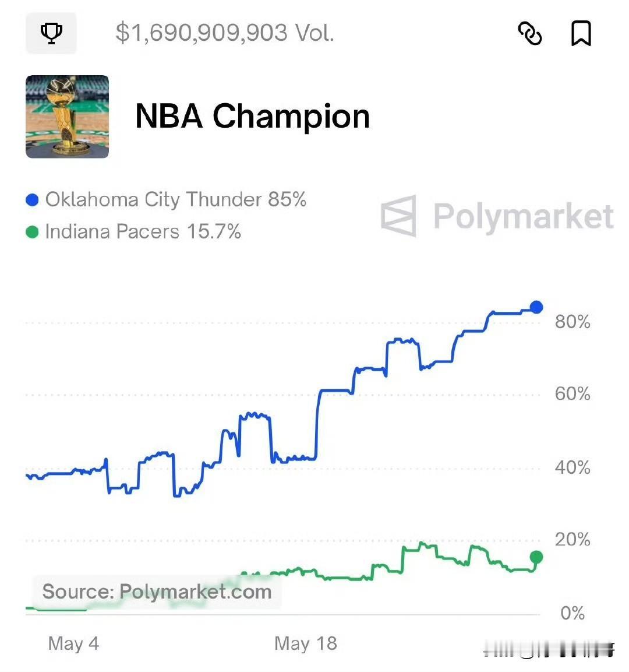Image resolution: width=629 pixels, height=672 pixels.
Task: Select the May 18 date on axis
Action: coord(306,643)
